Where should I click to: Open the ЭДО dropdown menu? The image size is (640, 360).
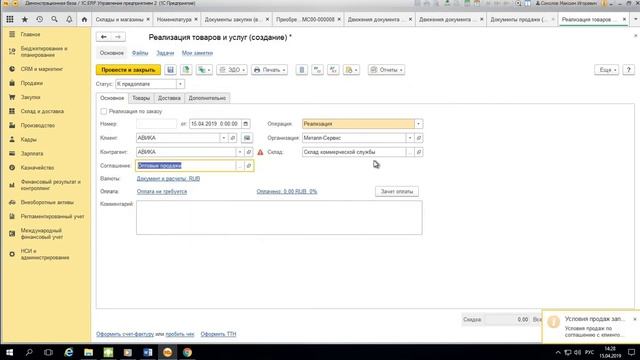coord(232,70)
